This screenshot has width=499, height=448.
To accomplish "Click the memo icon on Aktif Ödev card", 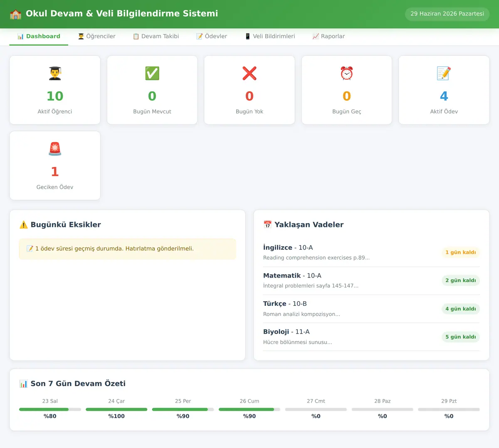I will pyautogui.click(x=444, y=73).
